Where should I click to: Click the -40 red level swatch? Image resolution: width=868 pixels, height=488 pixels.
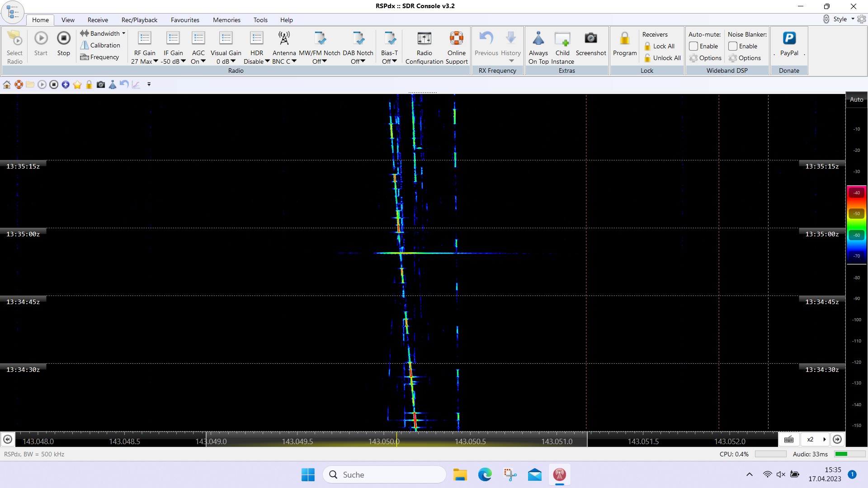(x=856, y=192)
